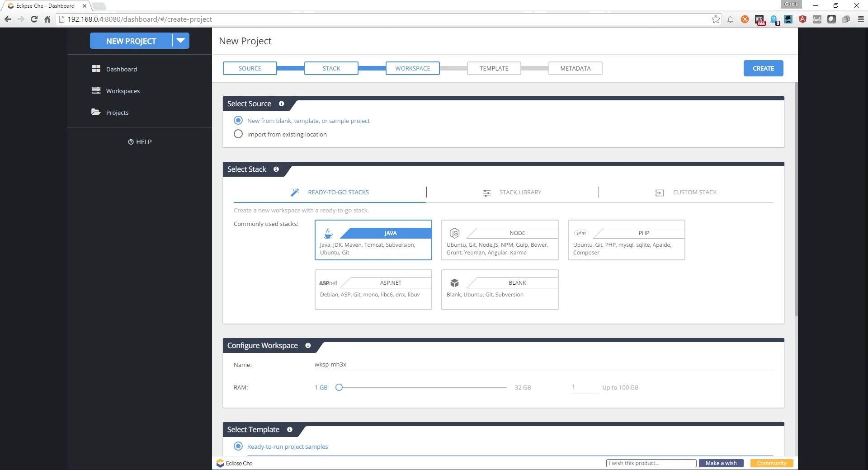Jump to the Workspace step
868x470 pixels.
(x=413, y=68)
